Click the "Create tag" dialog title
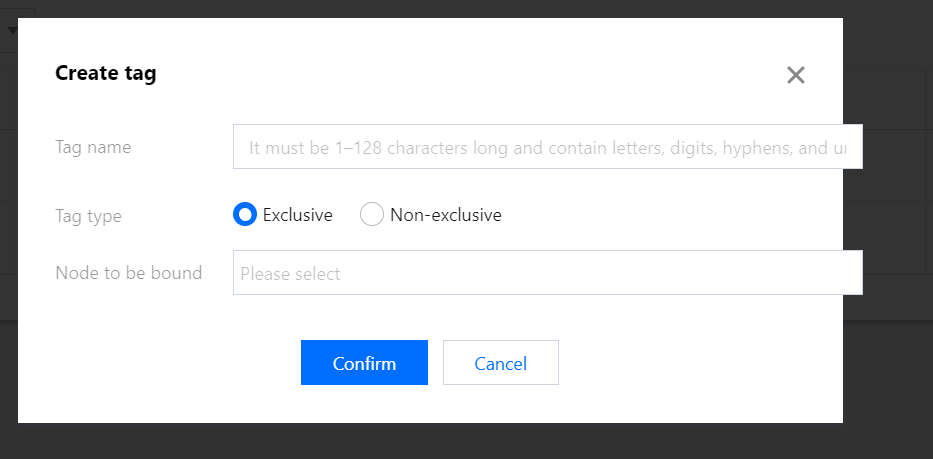The width and height of the screenshot is (933, 459). 105,73
